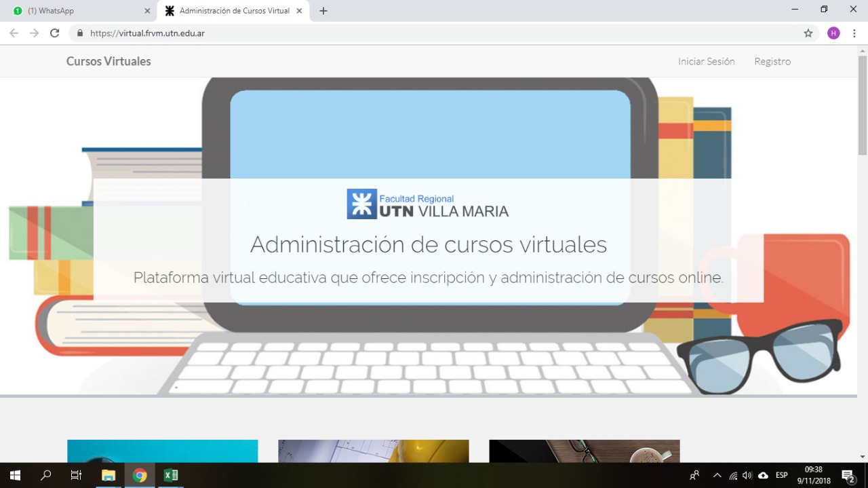Image resolution: width=868 pixels, height=488 pixels.
Task: Open the Chrome three-dot menu
Action: [854, 33]
